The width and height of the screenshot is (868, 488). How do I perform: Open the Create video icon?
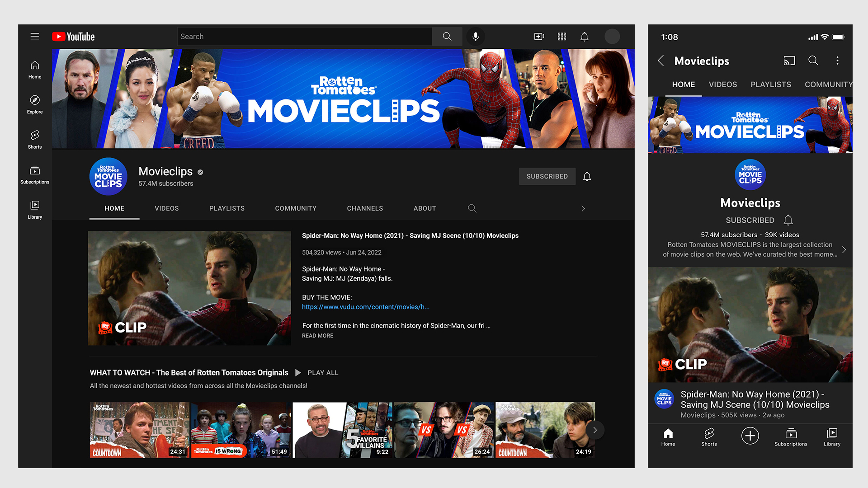pyautogui.click(x=539, y=36)
